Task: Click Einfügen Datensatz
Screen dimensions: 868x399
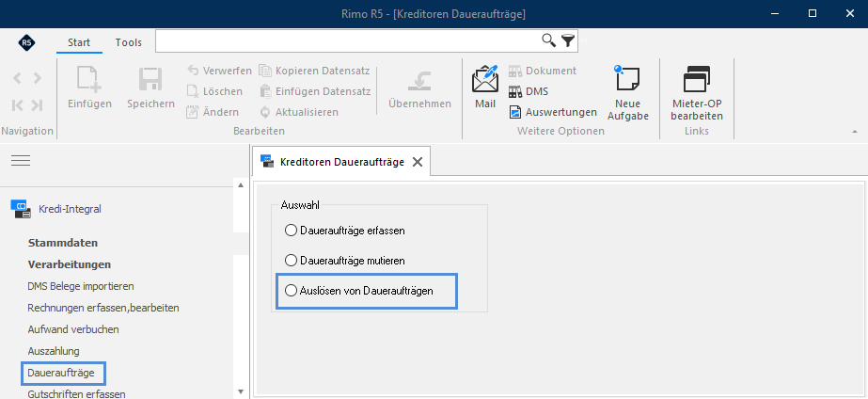Action: pyautogui.click(x=315, y=91)
